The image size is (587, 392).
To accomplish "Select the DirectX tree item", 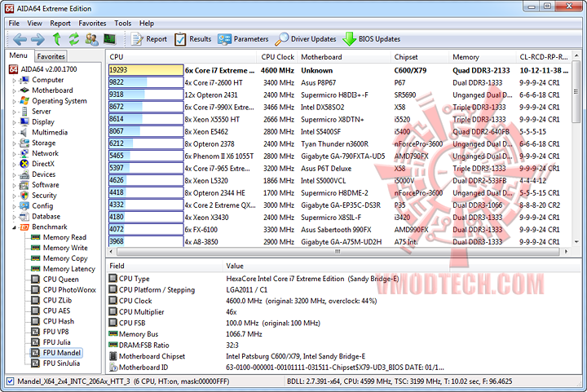I will [43, 164].
